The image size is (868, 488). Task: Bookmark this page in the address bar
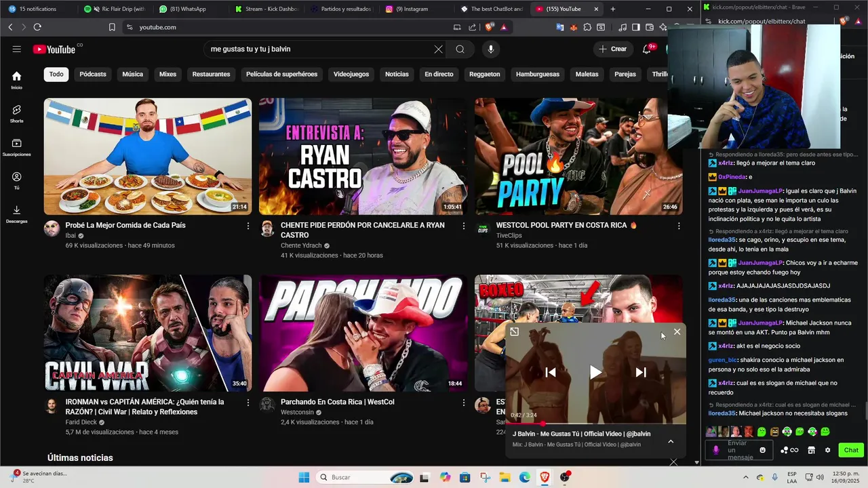112,27
